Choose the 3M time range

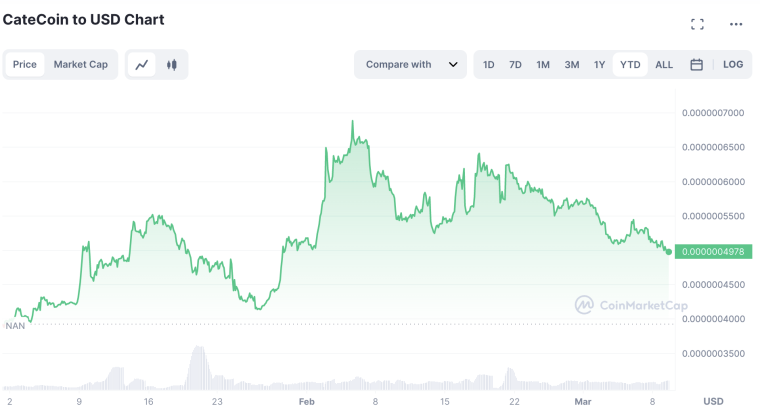point(571,64)
